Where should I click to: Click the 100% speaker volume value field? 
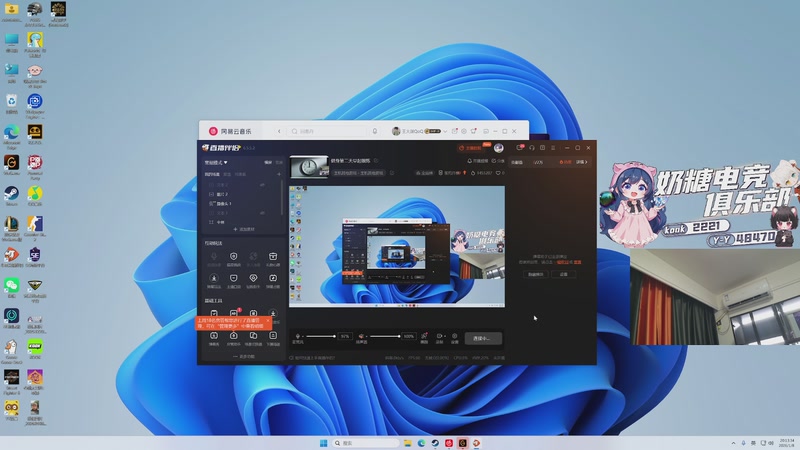(x=409, y=336)
